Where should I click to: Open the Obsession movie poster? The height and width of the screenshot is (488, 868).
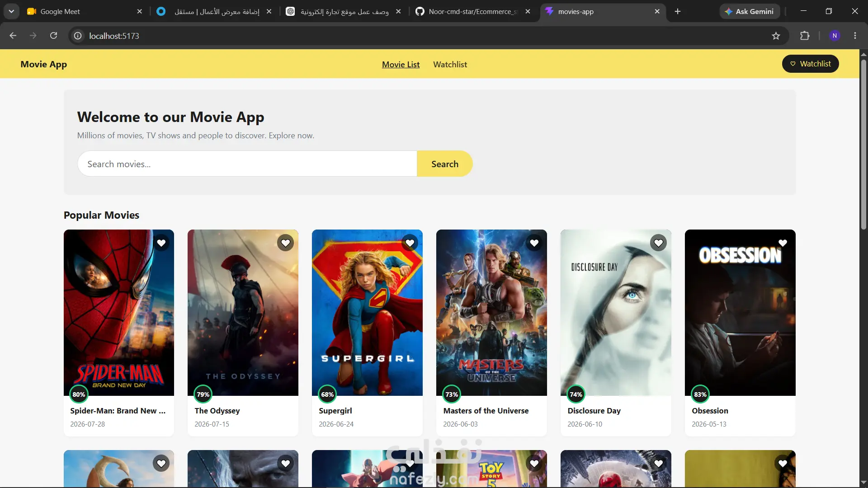741,313
